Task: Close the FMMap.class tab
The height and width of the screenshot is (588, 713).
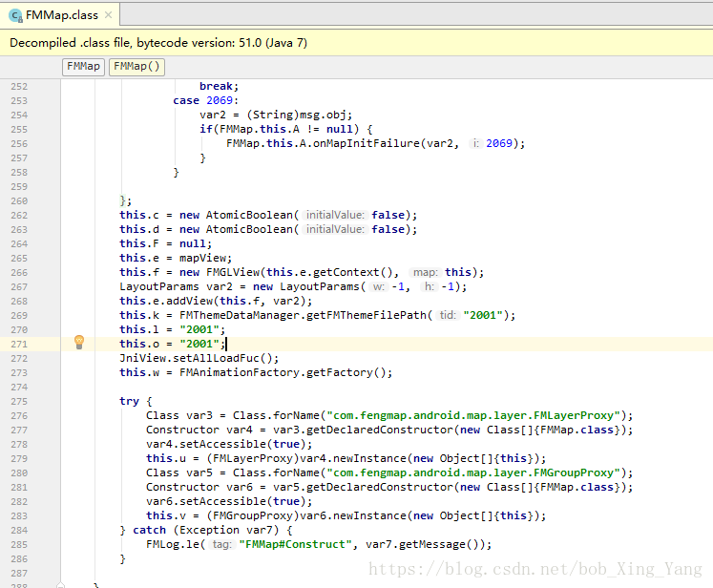Action: point(108,15)
